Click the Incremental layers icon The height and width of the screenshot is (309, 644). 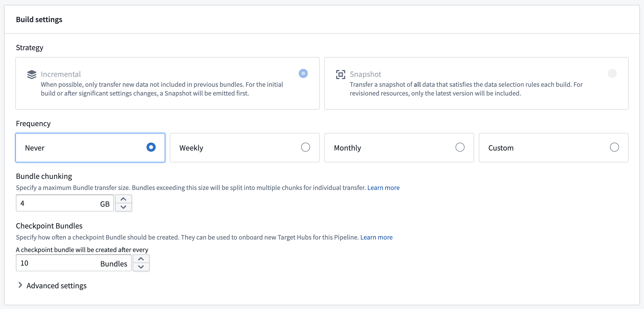pos(32,74)
